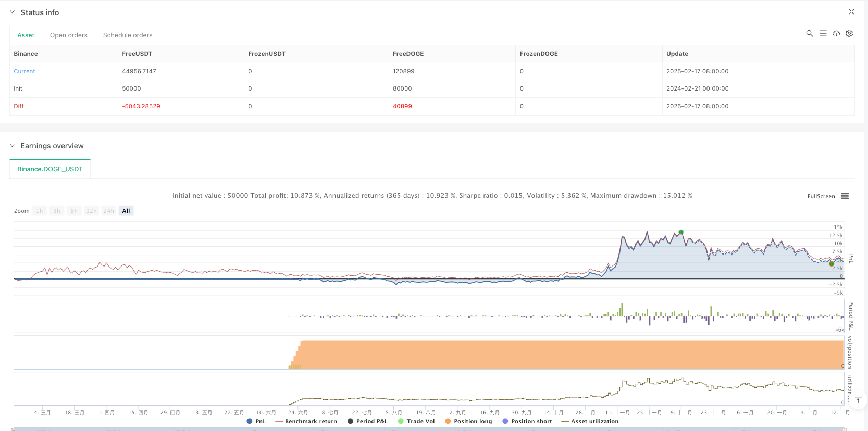
Task: Set chart zoom to 3h
Action: 57,211
